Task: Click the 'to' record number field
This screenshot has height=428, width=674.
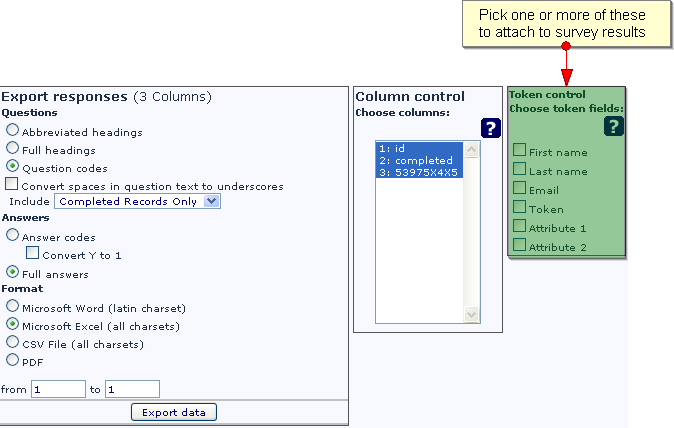Action: click(x=132, y=389)
